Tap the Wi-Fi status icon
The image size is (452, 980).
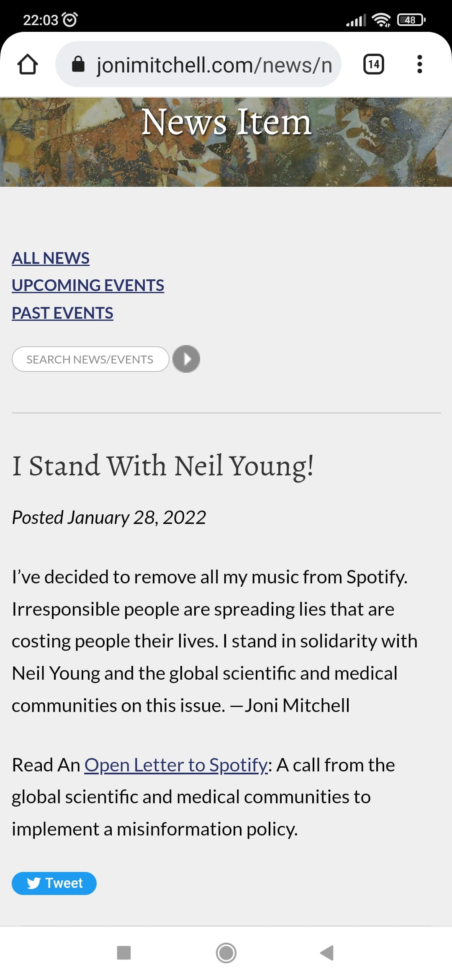click(x=381, y=20)
